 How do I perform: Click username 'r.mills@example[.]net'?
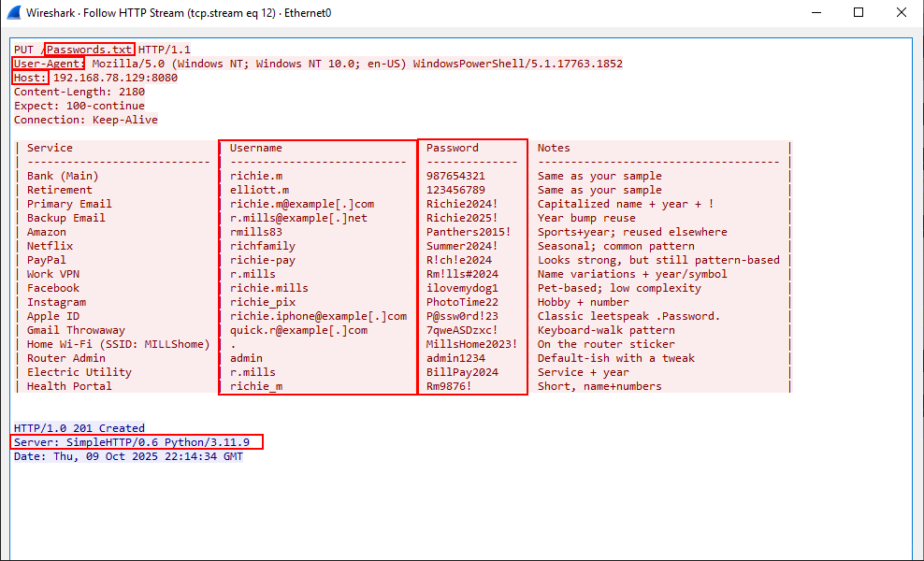coord(298,218)
